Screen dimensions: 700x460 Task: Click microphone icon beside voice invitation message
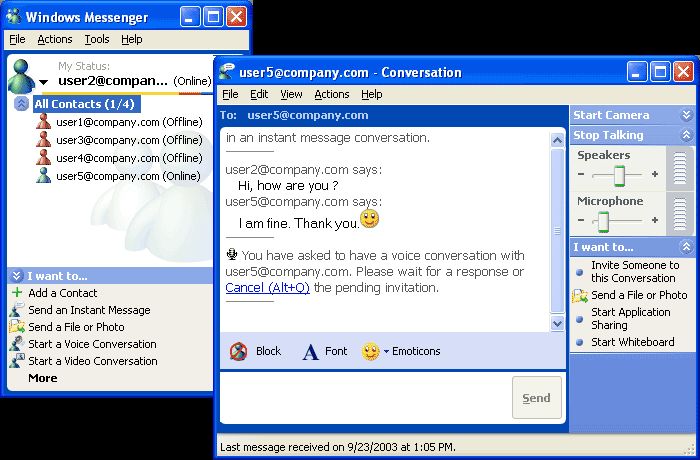click(x=232, y=255)
